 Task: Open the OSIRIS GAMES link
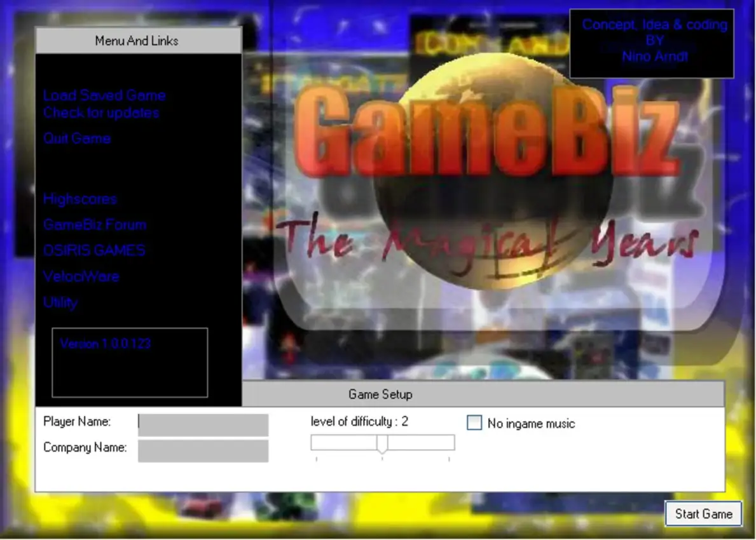click(x=93, y=250)
